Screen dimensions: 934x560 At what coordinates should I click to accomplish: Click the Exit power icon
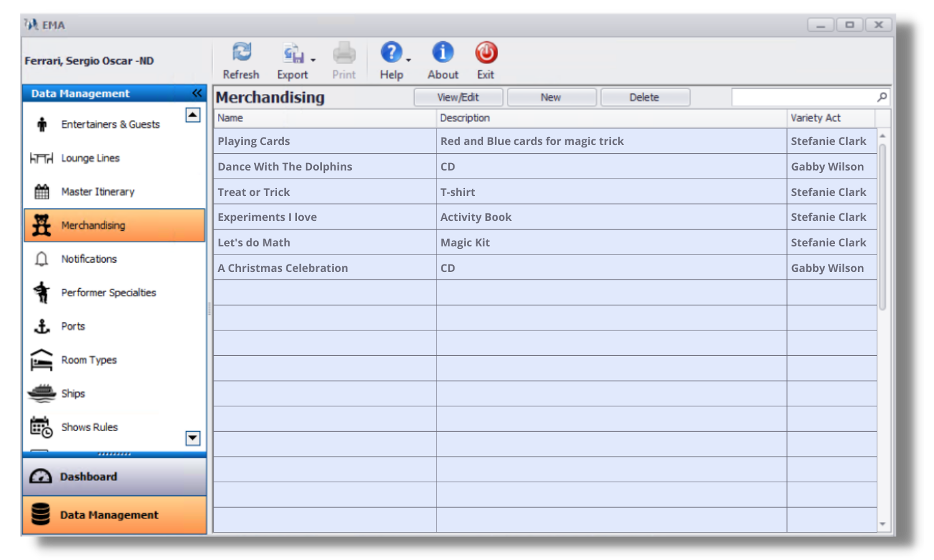click(x=486, y=52)
